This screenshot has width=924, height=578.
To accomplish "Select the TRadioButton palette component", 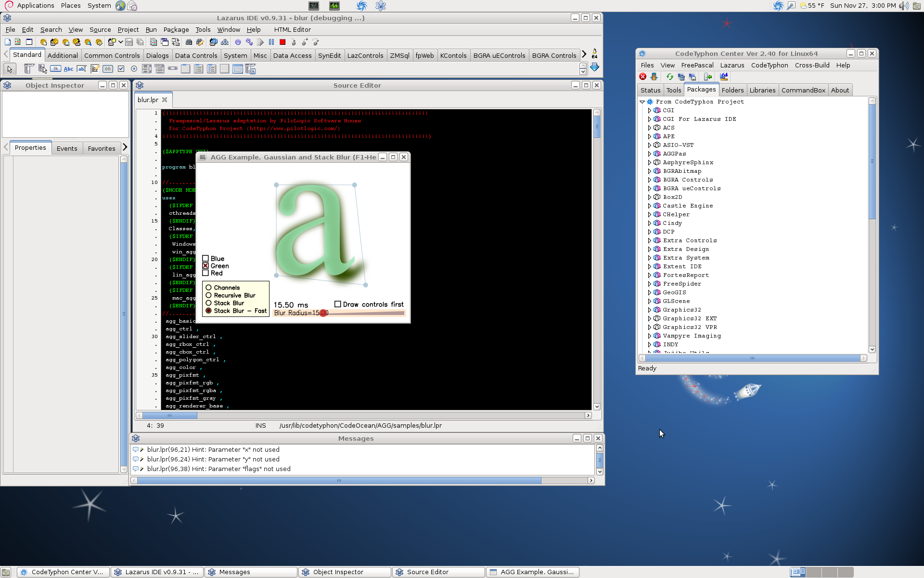I will (134, 69).
